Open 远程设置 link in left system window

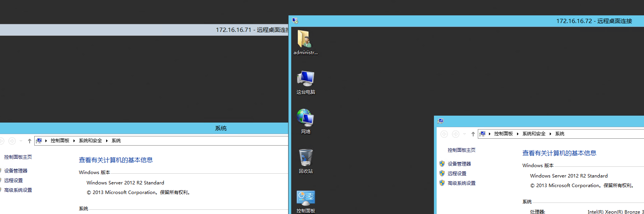click(13, 180)
